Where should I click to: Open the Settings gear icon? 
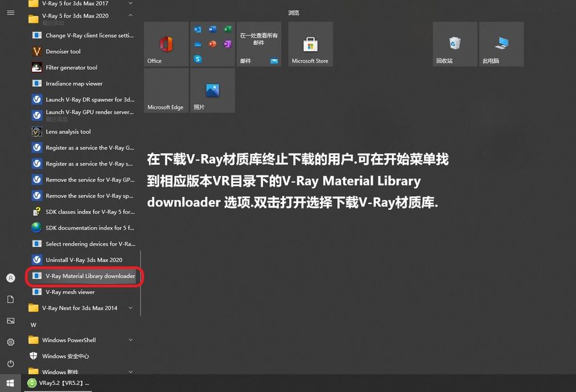point(11,342)
